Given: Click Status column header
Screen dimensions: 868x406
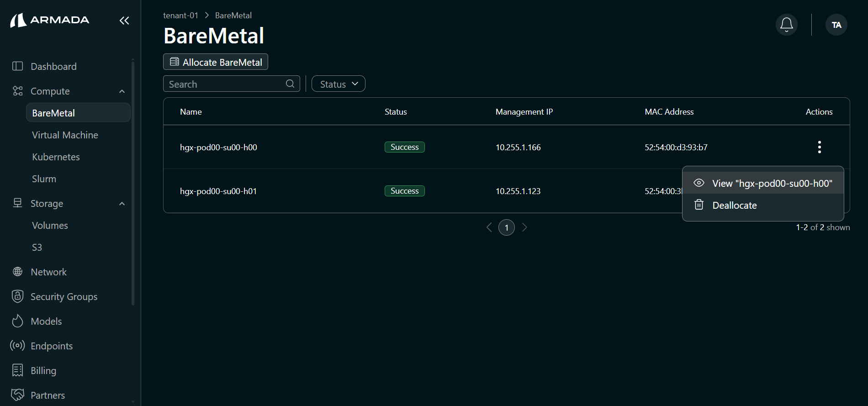Looking at the screenshot, I should tap(396, 111).
